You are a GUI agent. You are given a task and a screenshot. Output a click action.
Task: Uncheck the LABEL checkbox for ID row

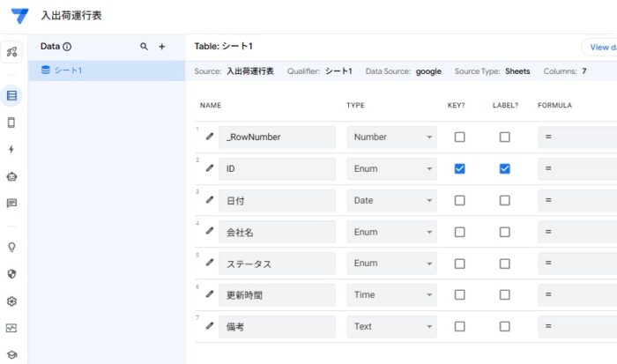click(504, 169)
